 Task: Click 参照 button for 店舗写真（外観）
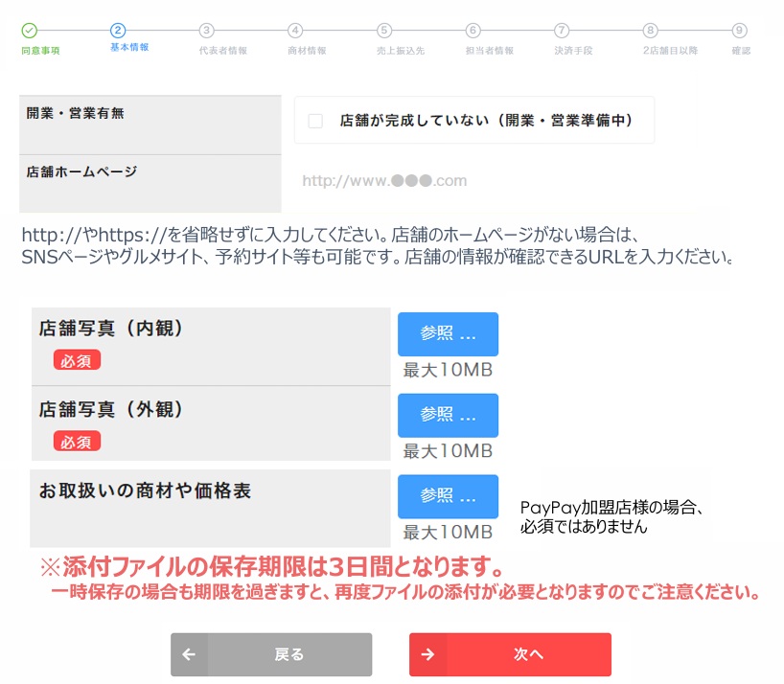(x=448, y=415)
